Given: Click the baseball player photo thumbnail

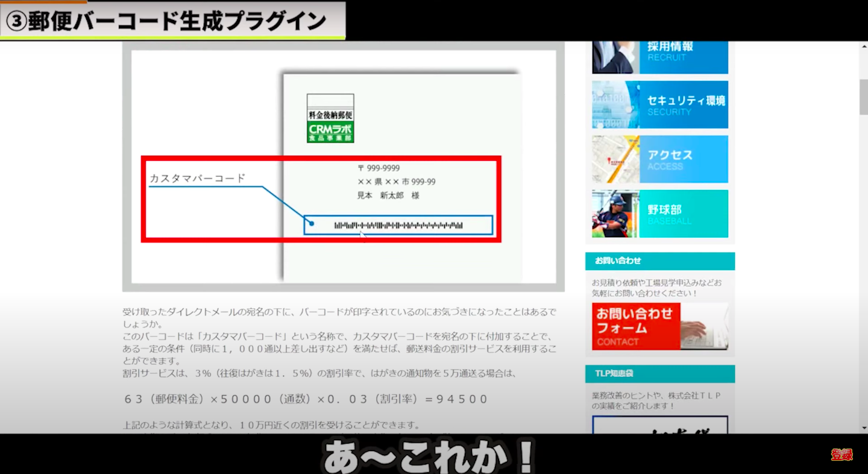Looking at the screenshot, I should coord(615,214).
